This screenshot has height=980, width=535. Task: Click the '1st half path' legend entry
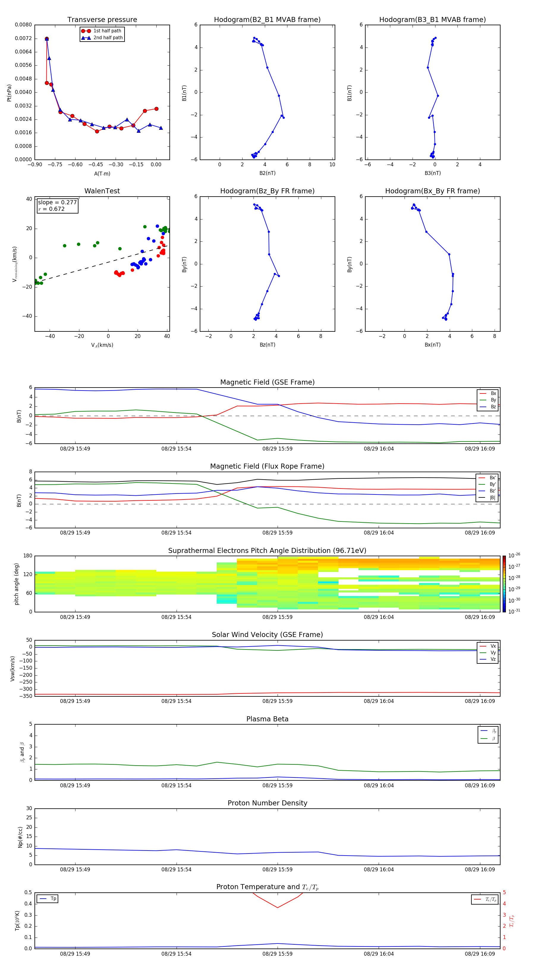[x=102, y=31]
